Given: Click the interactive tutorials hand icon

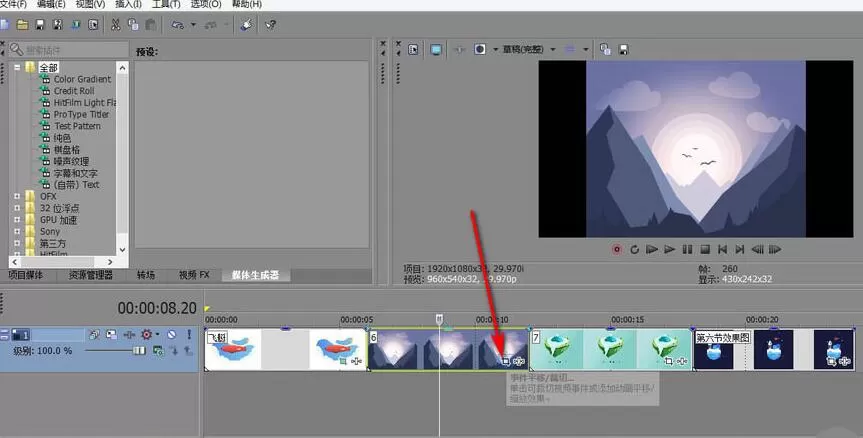Looking at the screenshot, I should pyautogui.click(x=247, y=25).
